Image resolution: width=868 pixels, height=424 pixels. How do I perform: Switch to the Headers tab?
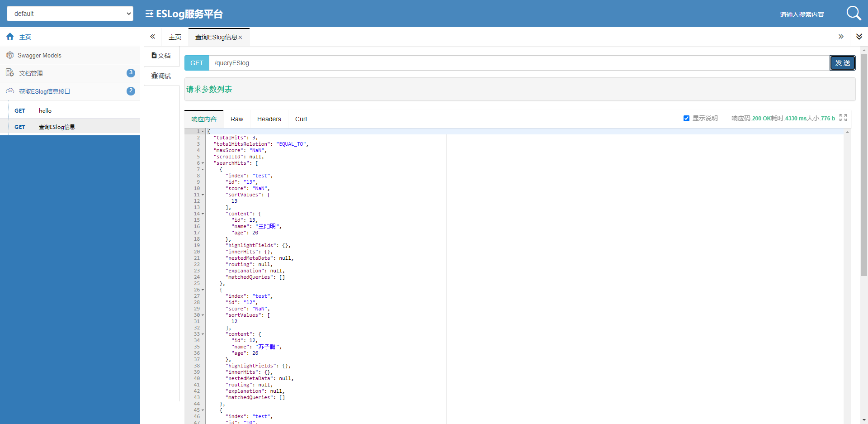click(269, 119)
